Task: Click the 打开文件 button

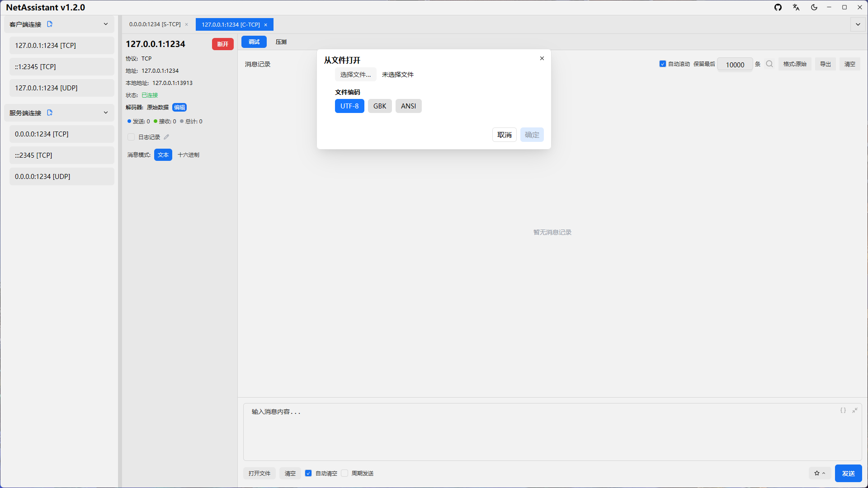Action: coord(259,473)
